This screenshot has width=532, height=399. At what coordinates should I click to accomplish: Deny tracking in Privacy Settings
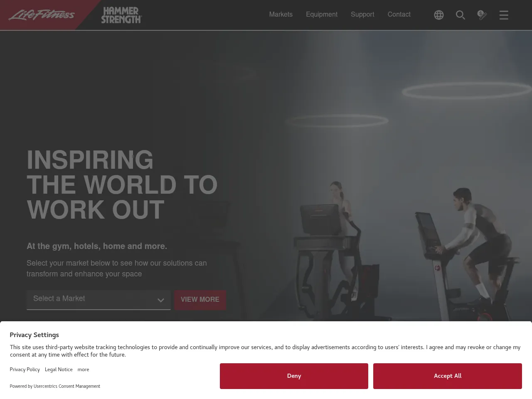tap(294, 376)
